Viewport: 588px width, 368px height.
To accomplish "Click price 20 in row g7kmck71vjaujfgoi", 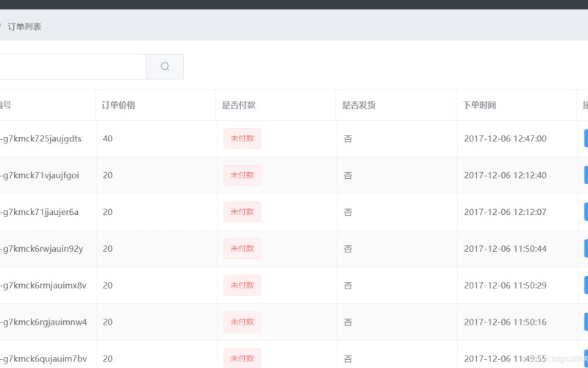I will (107, 175).
